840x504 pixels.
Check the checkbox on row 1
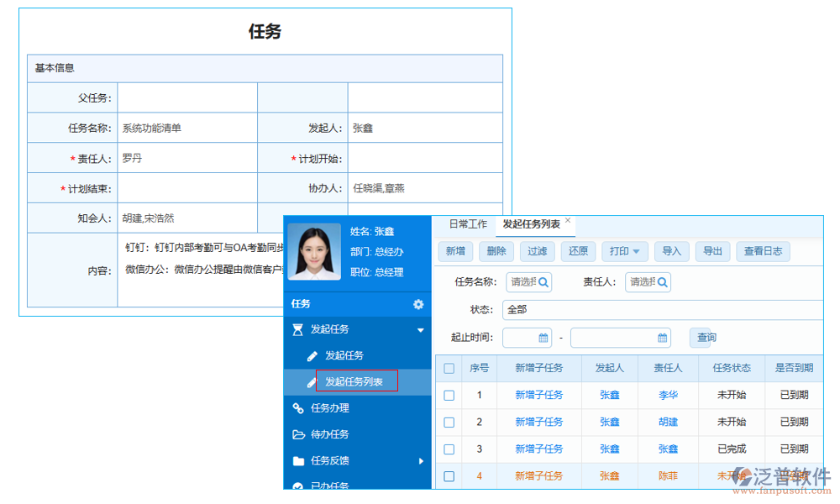coord(449,395)
